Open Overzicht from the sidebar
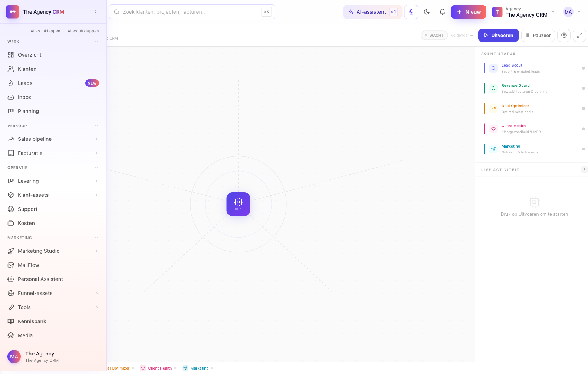The height and width of the screenshot is (374, 588). [x=53, y=55]
